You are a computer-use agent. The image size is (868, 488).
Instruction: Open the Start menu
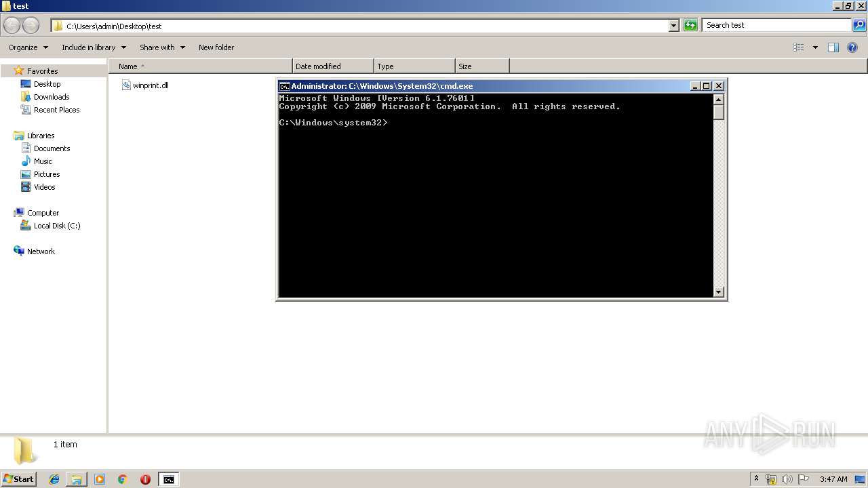pyautogui.click(x=18, y=479)
